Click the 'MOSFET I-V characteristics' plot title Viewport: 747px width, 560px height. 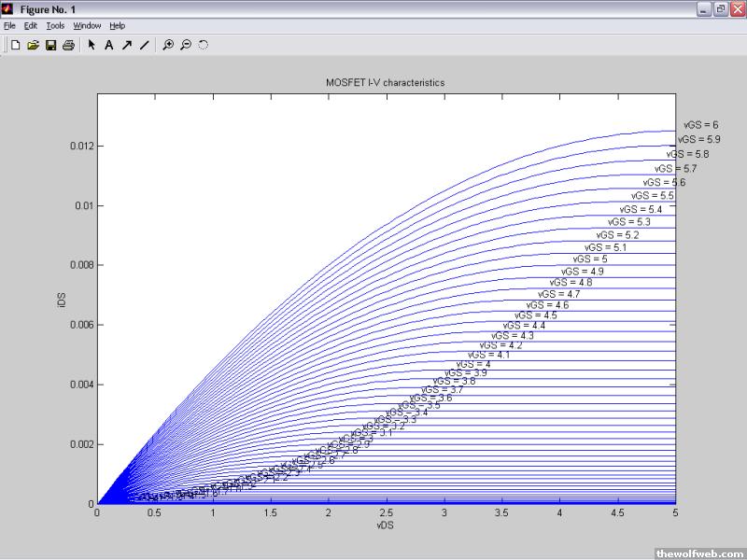(x=385, y=82)
